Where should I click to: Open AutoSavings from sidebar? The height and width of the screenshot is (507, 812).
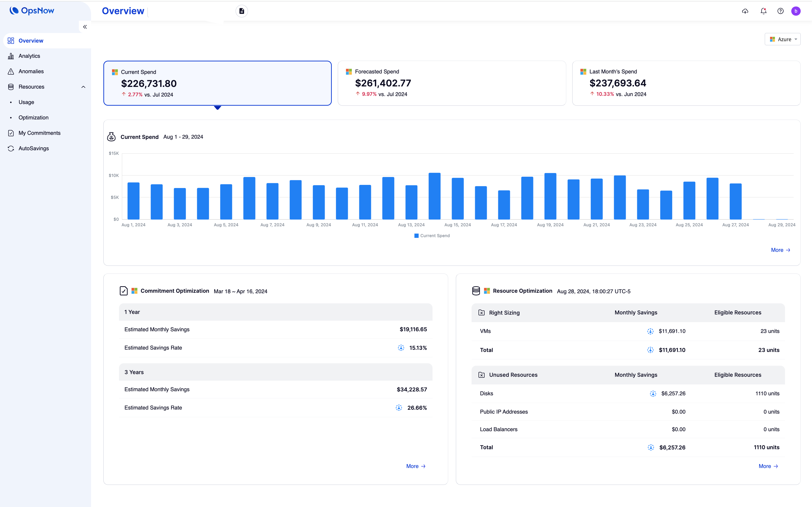(33, 149)
